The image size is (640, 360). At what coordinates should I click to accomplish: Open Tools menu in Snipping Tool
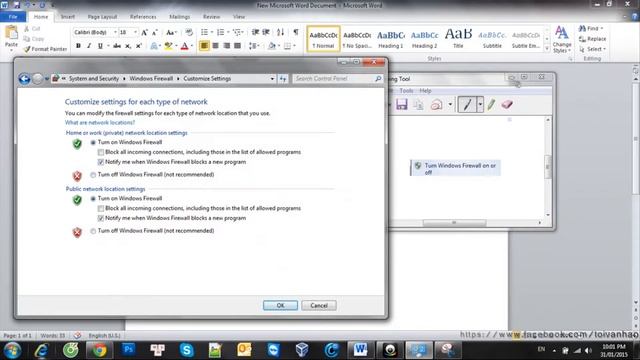pos(406,91)
